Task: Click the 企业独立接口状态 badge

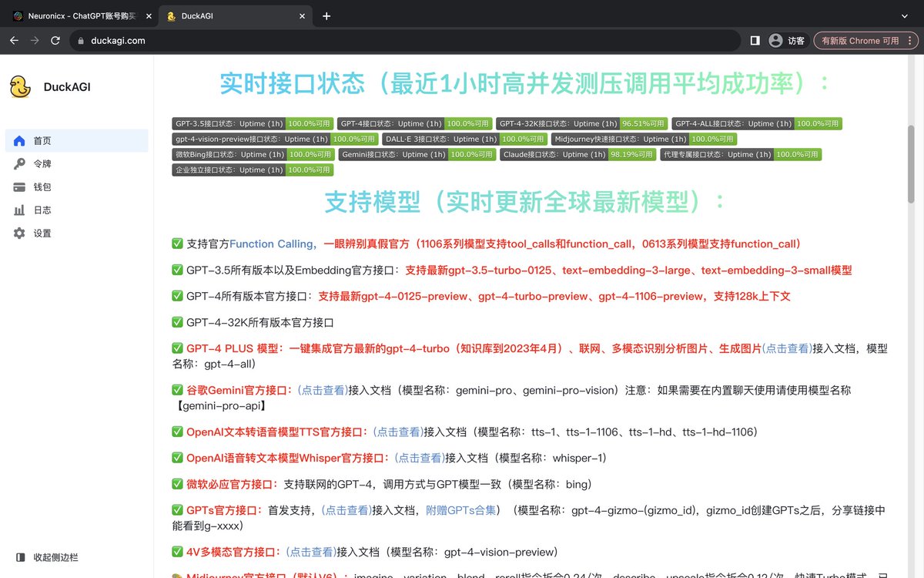Action: (x=253, y=170)
